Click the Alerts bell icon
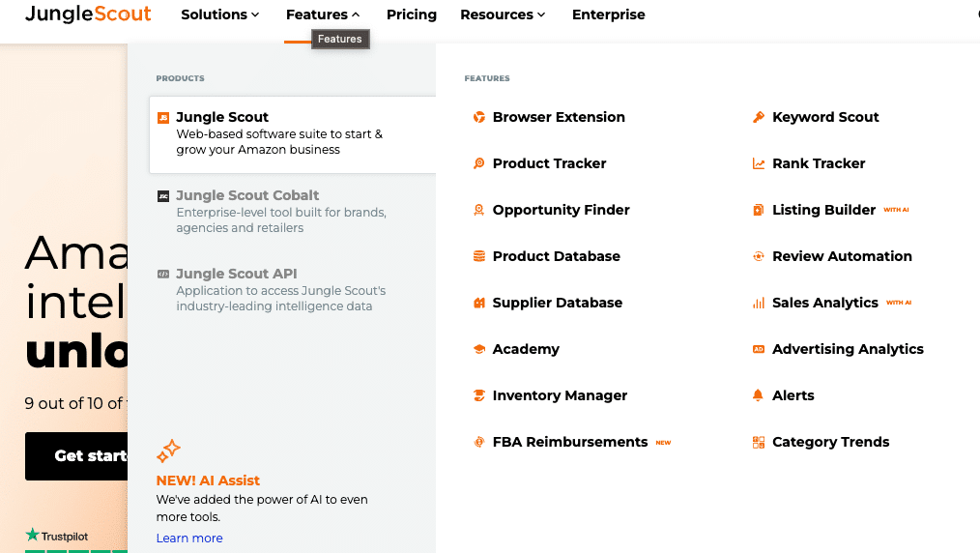This screenshot has width=980, height=553. tap(758, 394)
